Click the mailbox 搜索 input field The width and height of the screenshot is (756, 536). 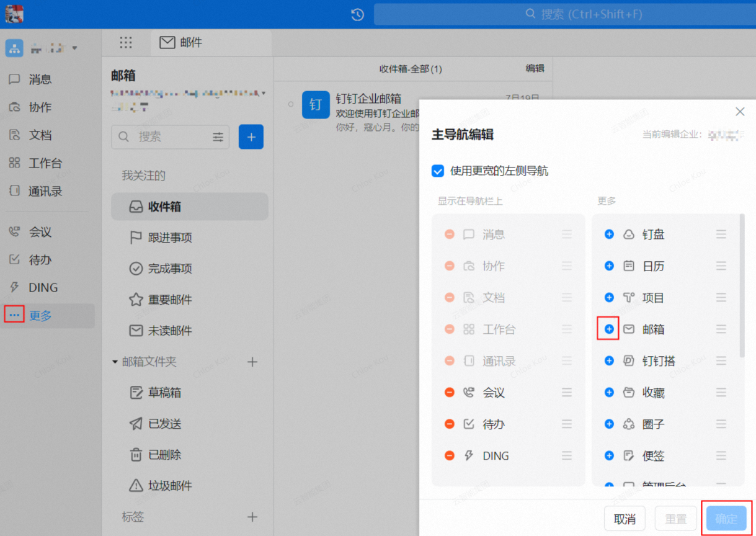[171, 136]
